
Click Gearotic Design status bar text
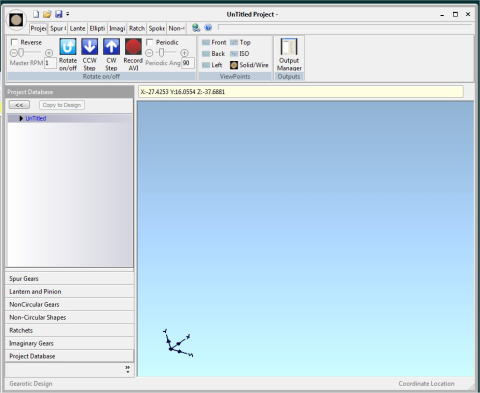point(31,384)
